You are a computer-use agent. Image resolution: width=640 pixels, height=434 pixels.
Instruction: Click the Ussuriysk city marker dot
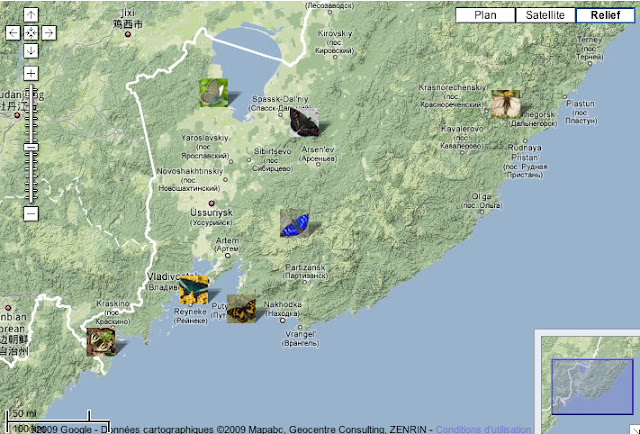click(x=211, y=203)
